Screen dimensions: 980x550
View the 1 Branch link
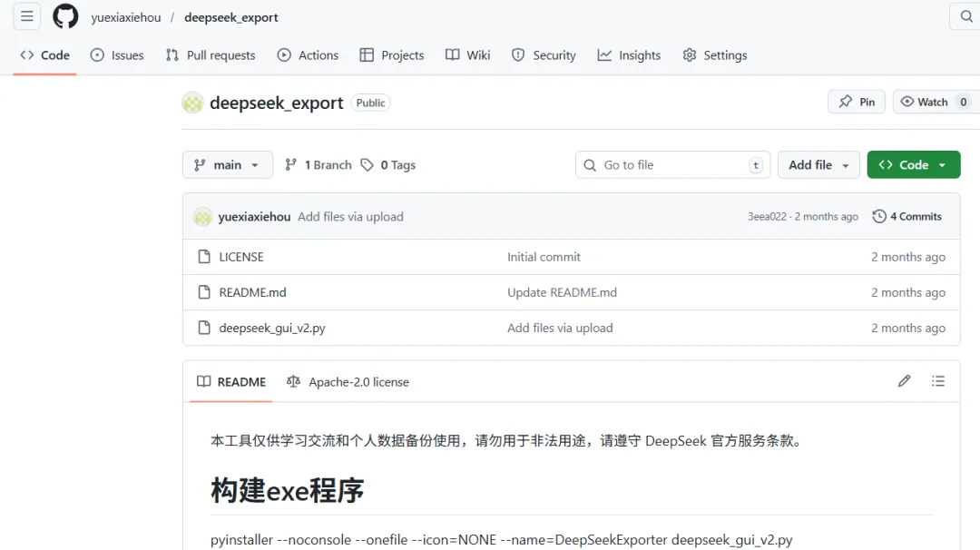(x=318, y=165)
